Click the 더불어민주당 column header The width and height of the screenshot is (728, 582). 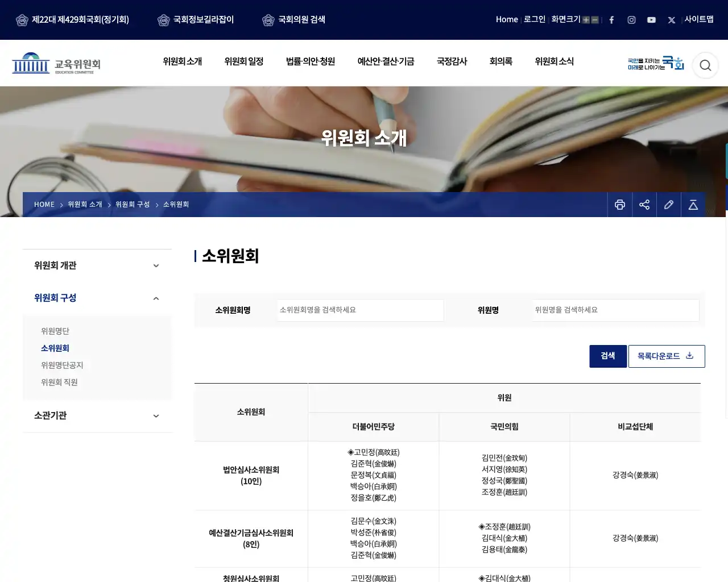[x=374, y=427]
